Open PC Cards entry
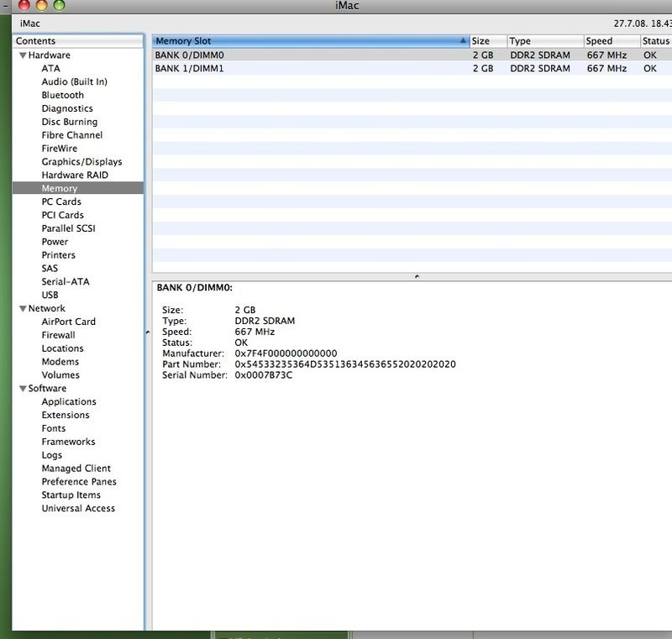Image resolution: width=672 pixels, height=639 pixels. [x=61, y=202]
